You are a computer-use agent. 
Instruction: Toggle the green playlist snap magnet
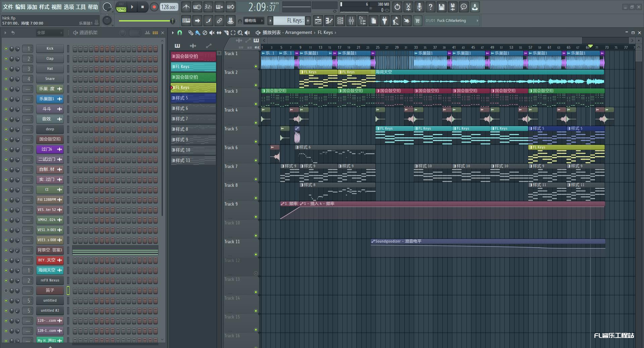tap(180, 33)
